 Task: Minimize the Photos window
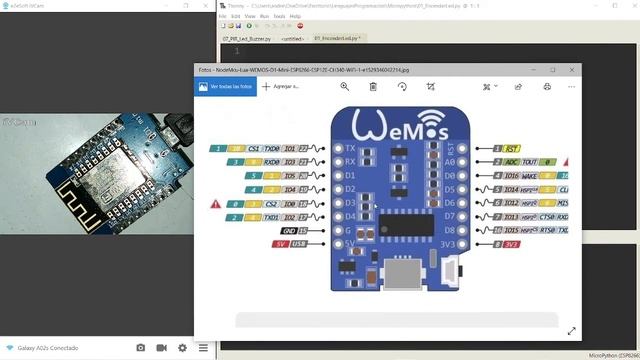(x=533, y=70)
